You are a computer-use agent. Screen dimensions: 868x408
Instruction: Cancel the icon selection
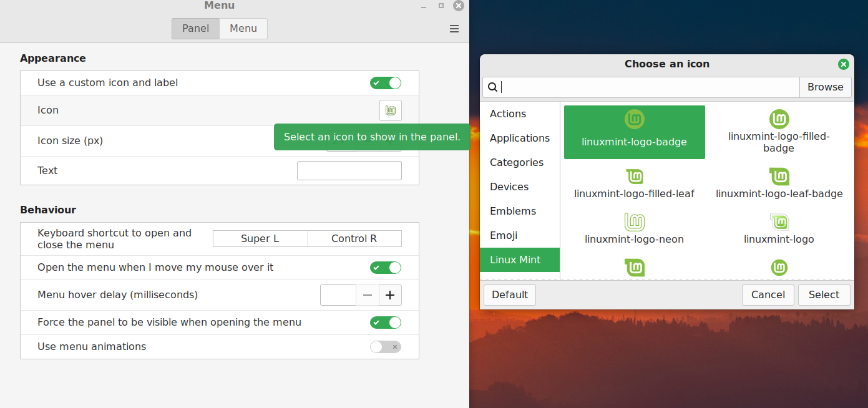point(768,294)
